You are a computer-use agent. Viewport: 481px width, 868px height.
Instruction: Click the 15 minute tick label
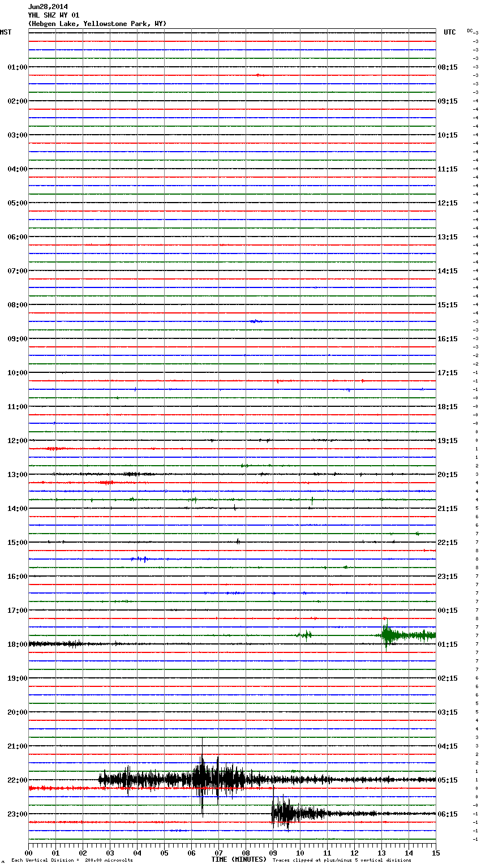click(436, 852)
